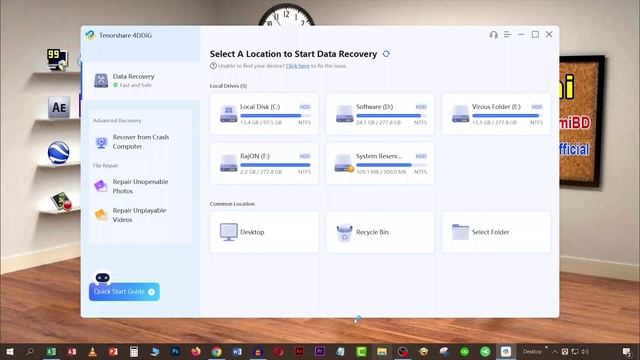Open the '99' monitor desktop shortcut
Image resolution: width=640 pixels, height=360 pixels.
tap(57, 60)
